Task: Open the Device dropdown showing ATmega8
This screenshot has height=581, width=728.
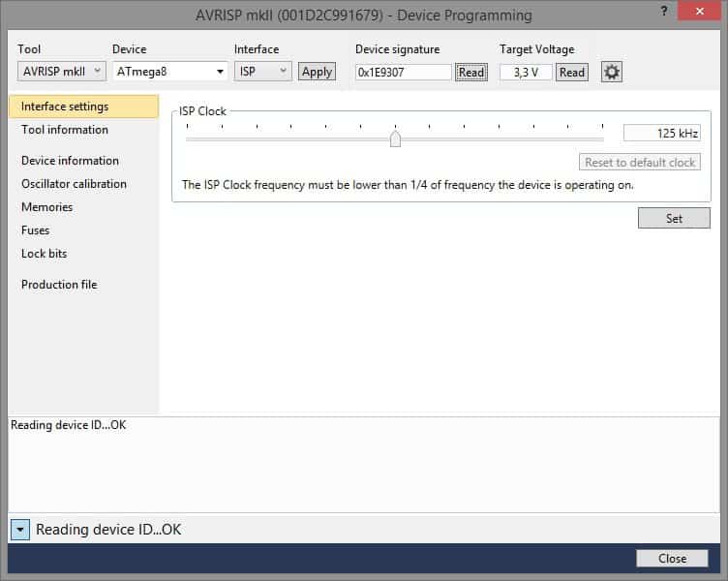Action: pos(170,72)
